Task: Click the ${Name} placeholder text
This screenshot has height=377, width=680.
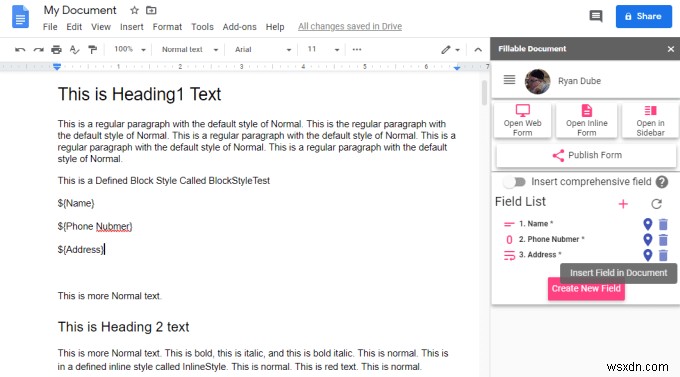Action: (x=76, y=203)
